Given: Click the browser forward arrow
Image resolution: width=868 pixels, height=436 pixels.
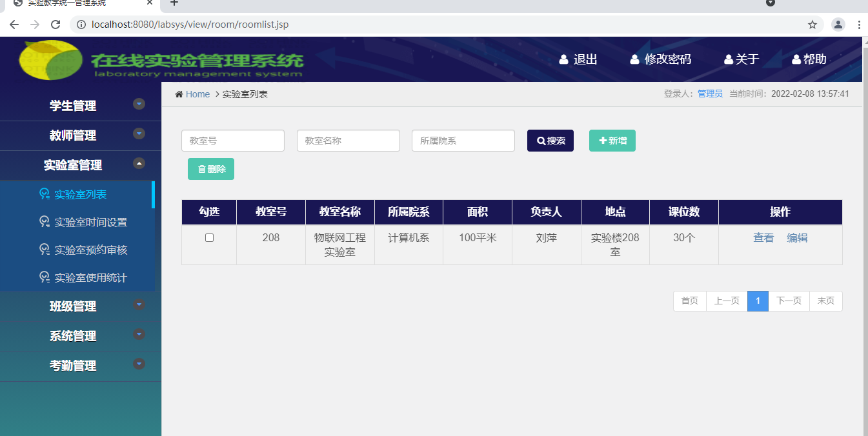Looking at the screenshot, I should click(x=35, y=25).
